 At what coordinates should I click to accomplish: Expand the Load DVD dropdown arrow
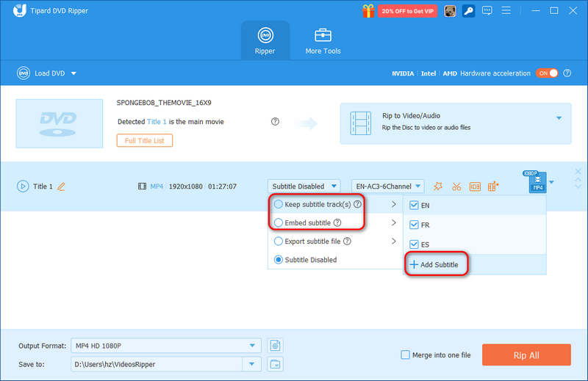pyautogui.click(x=74, y=73)
